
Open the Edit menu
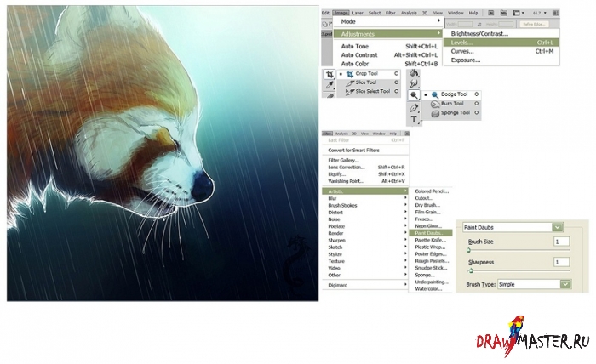pyautogui.click(x=325, y=13)
